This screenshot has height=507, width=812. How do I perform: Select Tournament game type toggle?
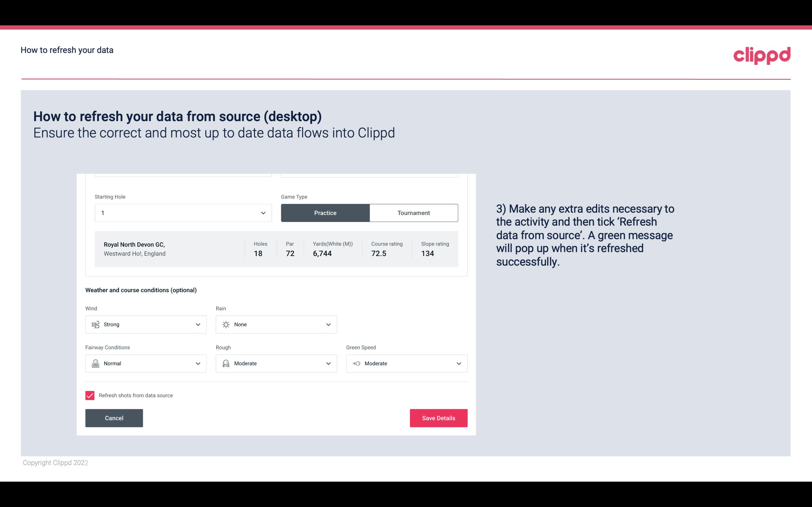[414, 213]
